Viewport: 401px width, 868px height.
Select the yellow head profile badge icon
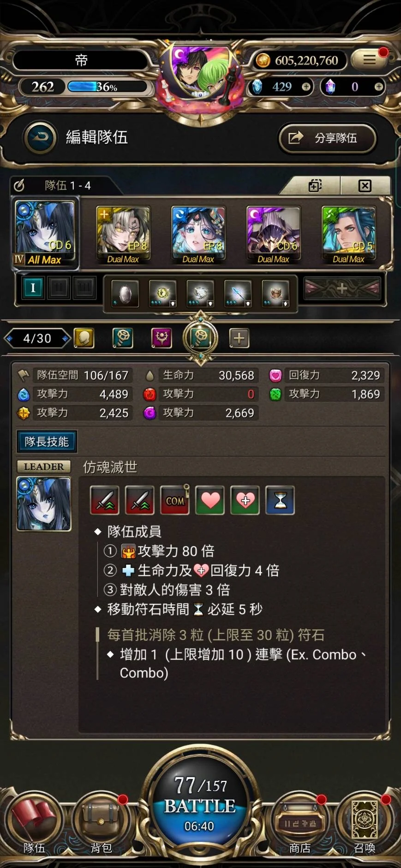(x=84, y=338)
